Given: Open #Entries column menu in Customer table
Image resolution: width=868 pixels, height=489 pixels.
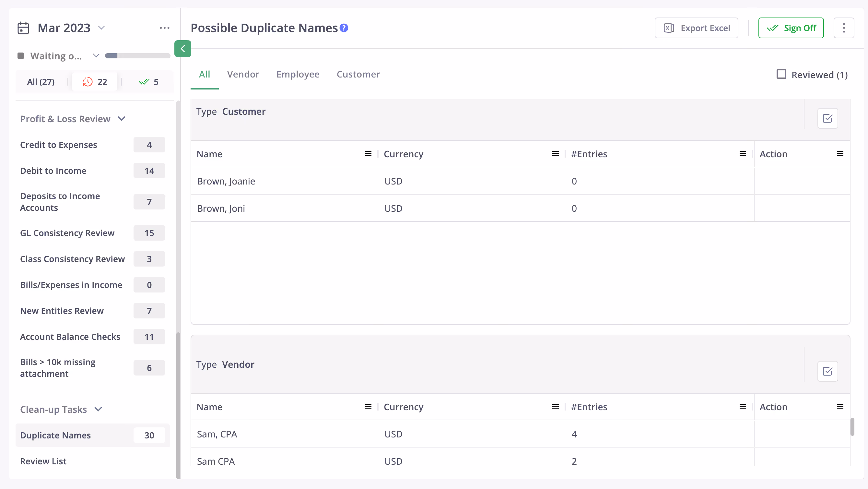Looking at the screenshot, I should [x=743, y=154].
